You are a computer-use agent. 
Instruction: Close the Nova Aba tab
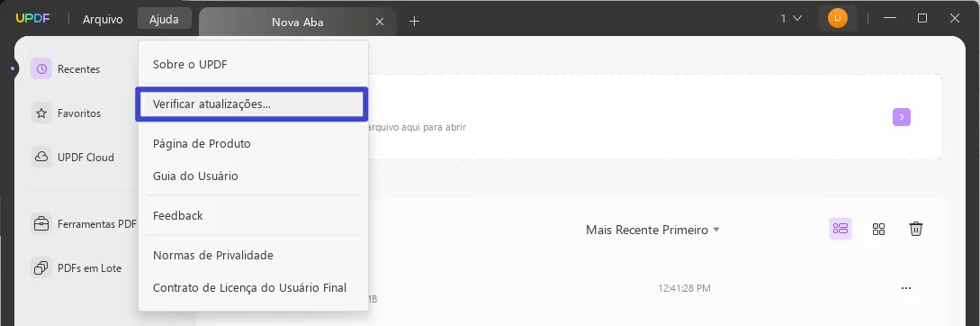(380, 22)
